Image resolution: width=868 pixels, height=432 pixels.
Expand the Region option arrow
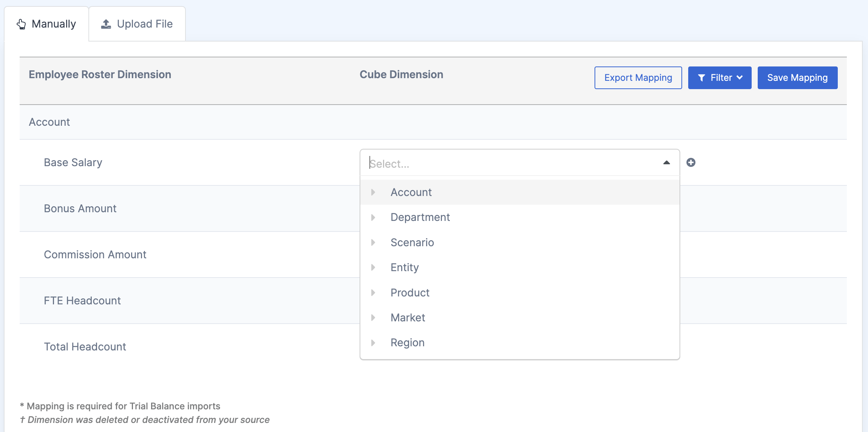(x=373, y=343)
